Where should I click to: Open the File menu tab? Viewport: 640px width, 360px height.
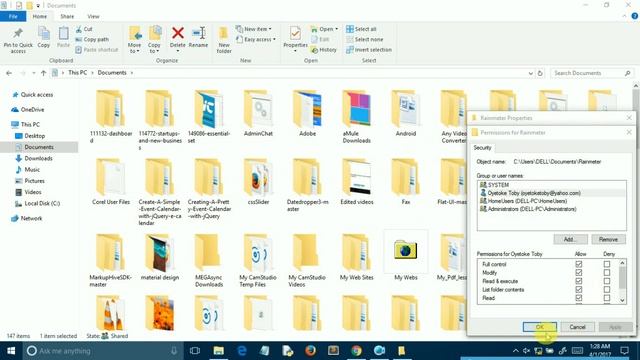[x=13, y=16]
